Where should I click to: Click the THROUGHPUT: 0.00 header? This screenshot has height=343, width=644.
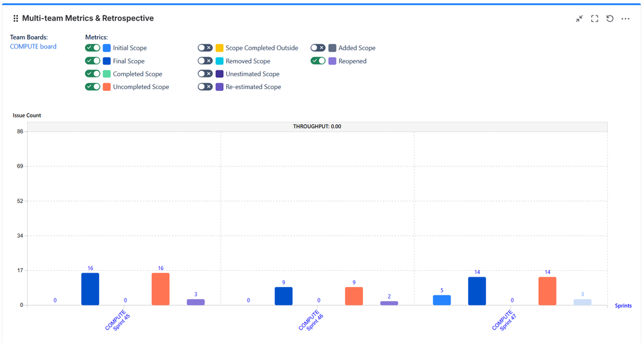[317, 126]
